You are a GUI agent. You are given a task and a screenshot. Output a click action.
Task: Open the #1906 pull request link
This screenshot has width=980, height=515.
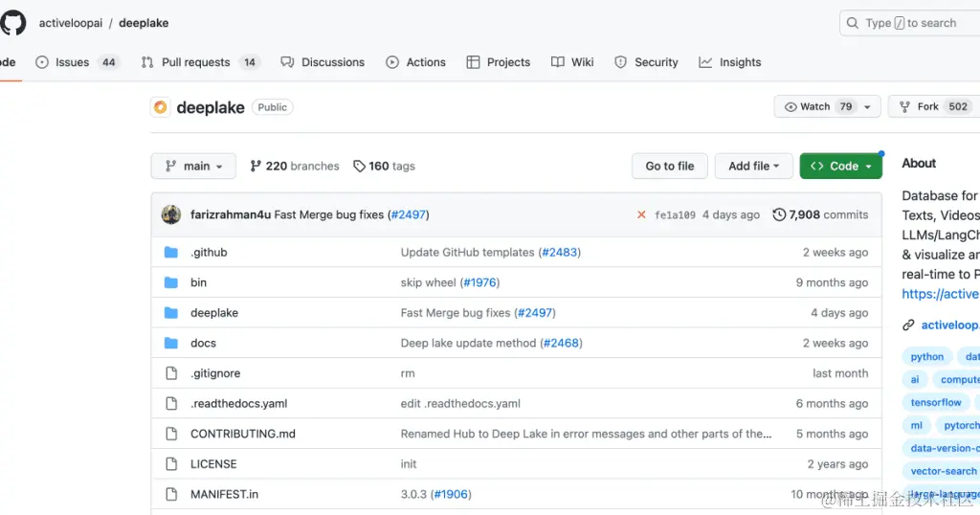point(452,494)
